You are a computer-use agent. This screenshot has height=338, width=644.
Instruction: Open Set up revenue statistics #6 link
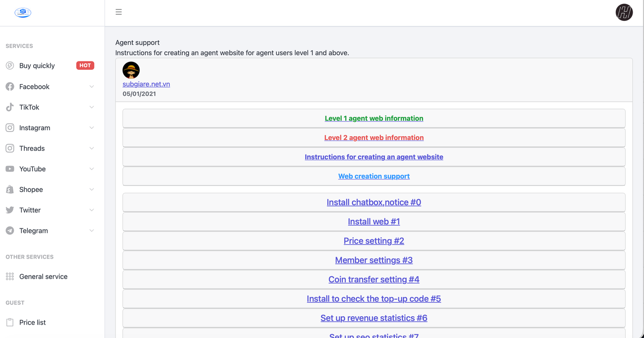click(x=374, y=318)
